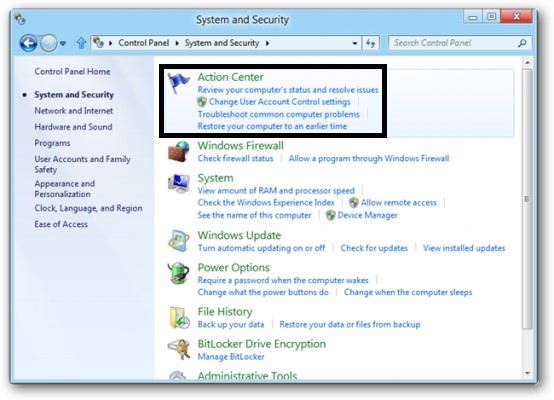Expand the arrow before Control Panel breadcrumb
Image resolution: width=554 pixels, height=400 pixels.
(111, 43)
